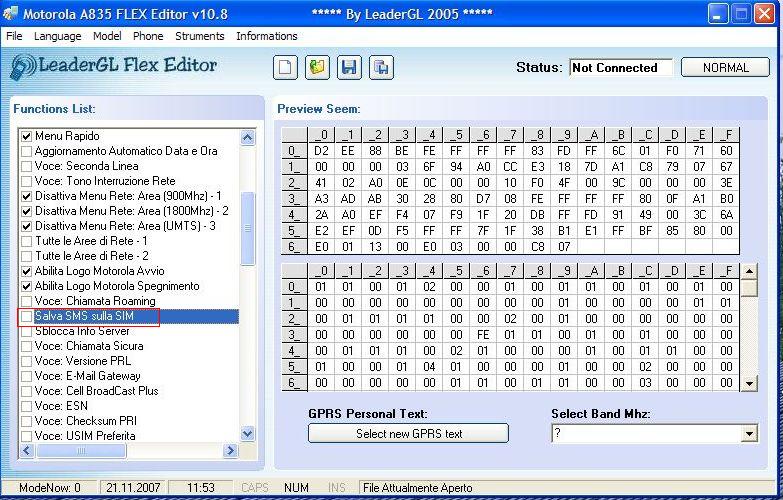Viewport: 783px width, 500px height.
Task: Save using the blue floppy disk icon
Action: pos(350,67)
